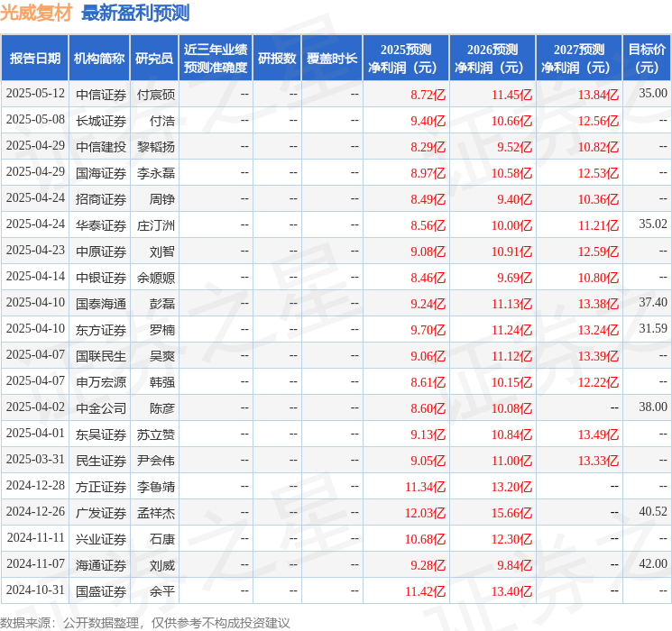Click the 光威复材 stock name title
This screenshot has width=672, height=631.
pyautogui.click(x=36, y=14)
